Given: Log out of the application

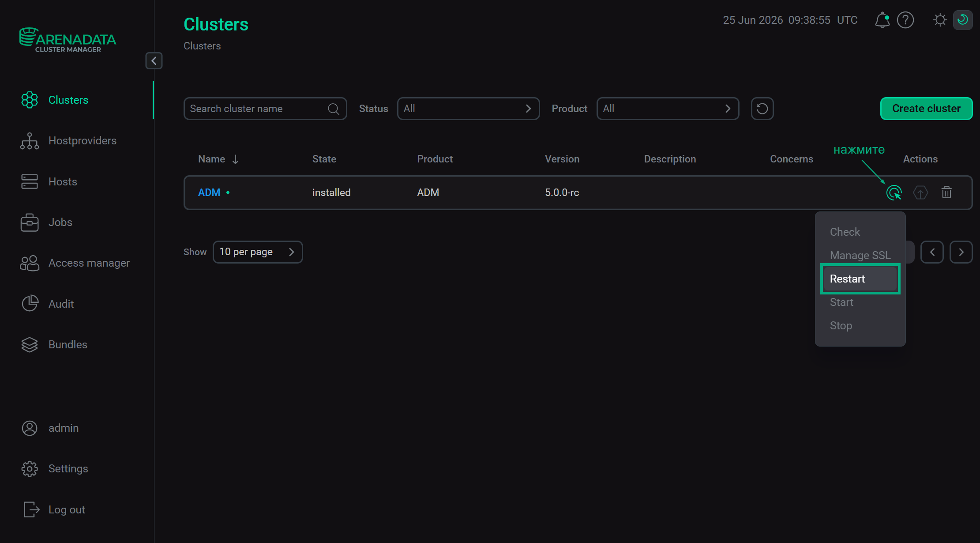Looking at the screenshot, I should [67, 510].
